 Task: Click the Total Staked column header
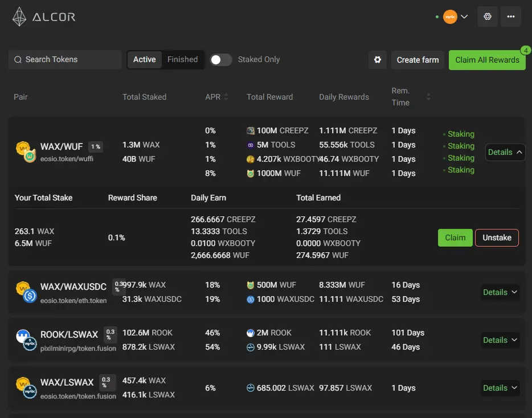pos(144,97)
